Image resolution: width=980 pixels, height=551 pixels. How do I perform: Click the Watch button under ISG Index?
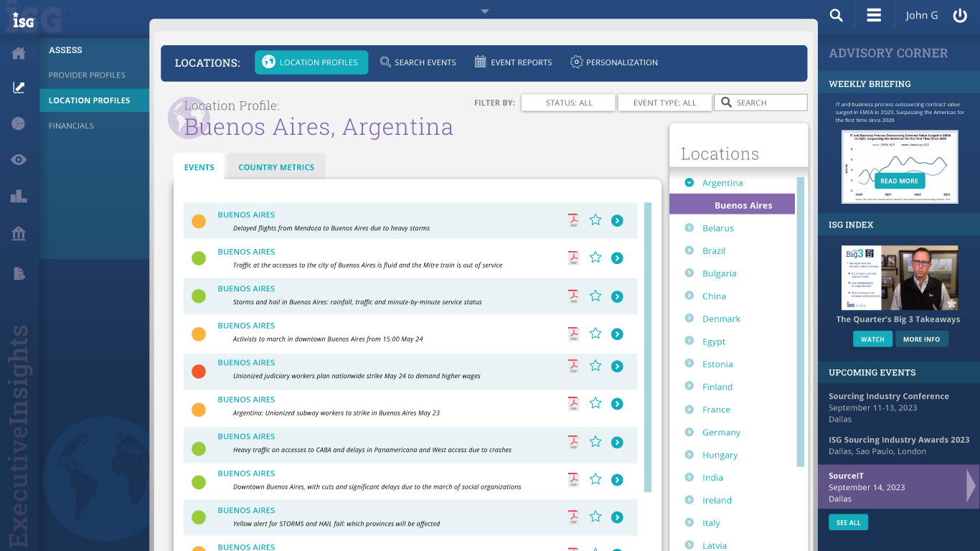872,339
